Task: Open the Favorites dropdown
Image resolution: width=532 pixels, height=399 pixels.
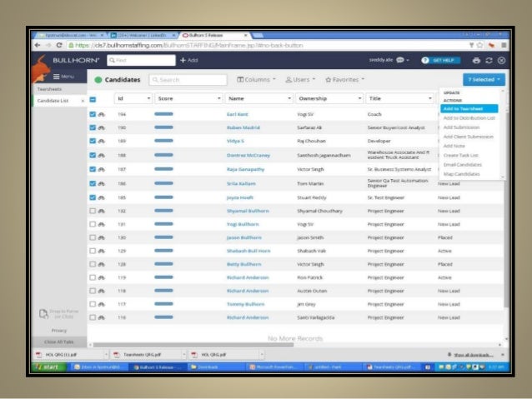Action: [x=344, y=80]
